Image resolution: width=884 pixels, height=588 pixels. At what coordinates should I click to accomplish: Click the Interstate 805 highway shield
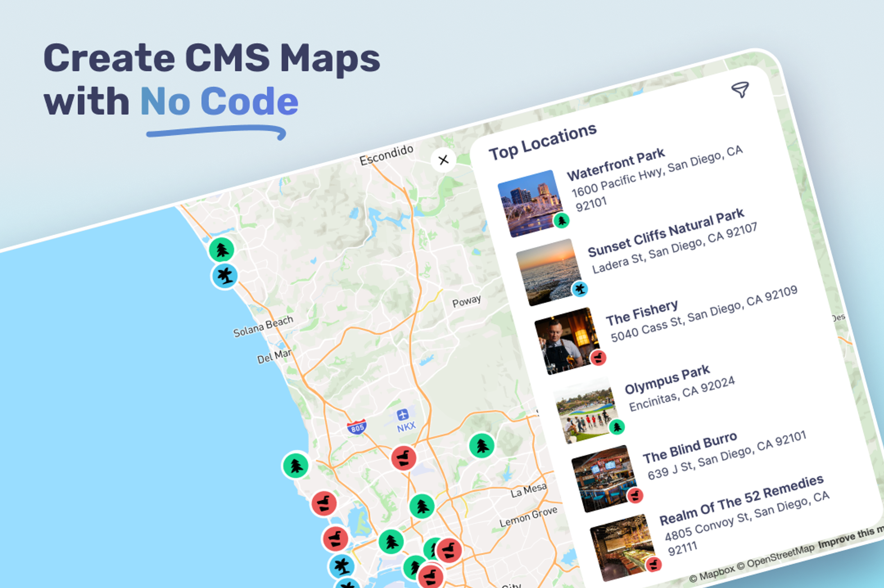[357, 428]
